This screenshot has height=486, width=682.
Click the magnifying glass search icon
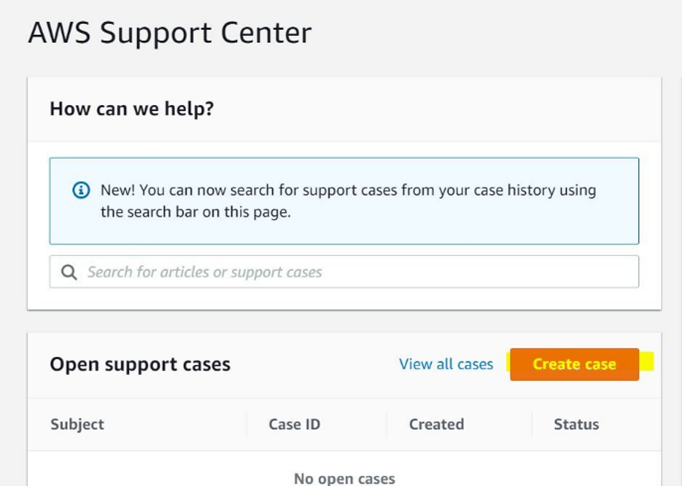coord(69,272)
